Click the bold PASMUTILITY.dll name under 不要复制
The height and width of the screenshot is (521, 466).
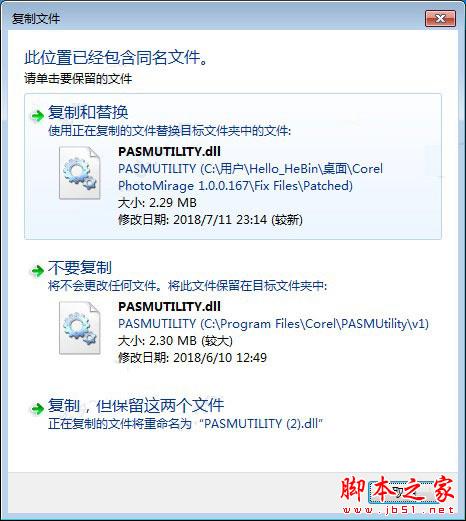(x=169, y=306)
